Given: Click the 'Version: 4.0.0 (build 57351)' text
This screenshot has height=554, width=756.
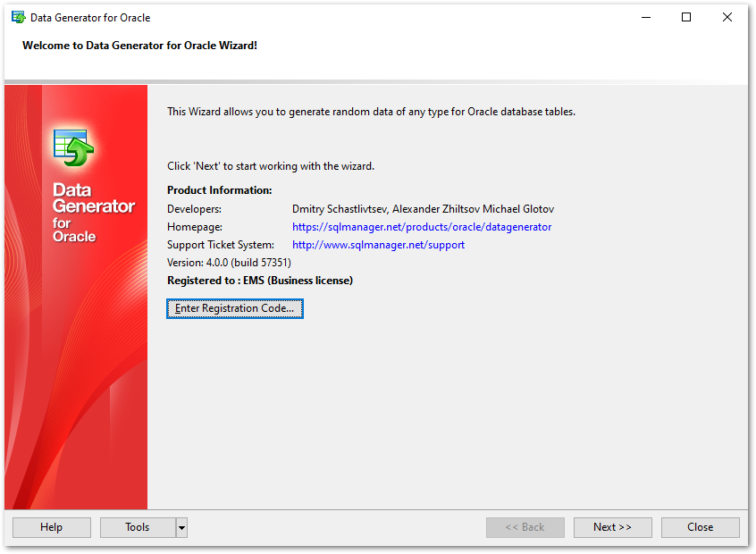Looking at the screenshot, I should (x=229, y=263).
